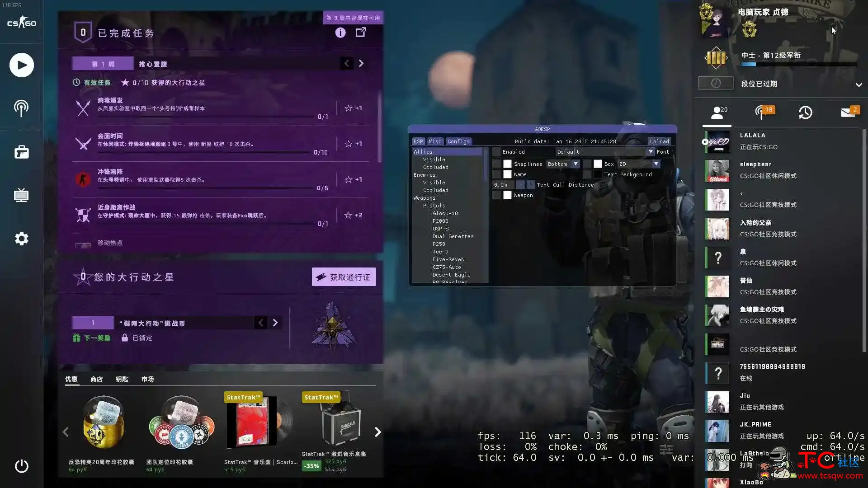Select the 钥匙 store tab
This screenshot has width=868, height=488.
click(122, 379)
